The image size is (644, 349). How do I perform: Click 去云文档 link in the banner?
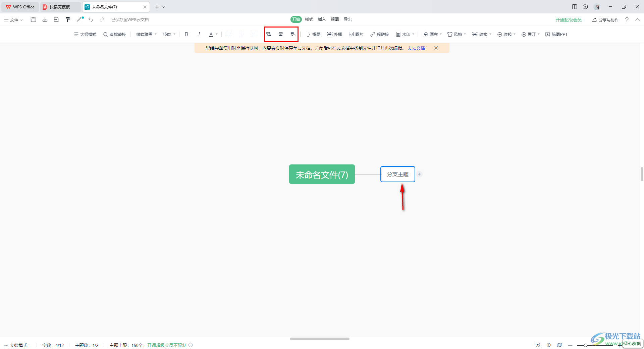tap(416, 48)
